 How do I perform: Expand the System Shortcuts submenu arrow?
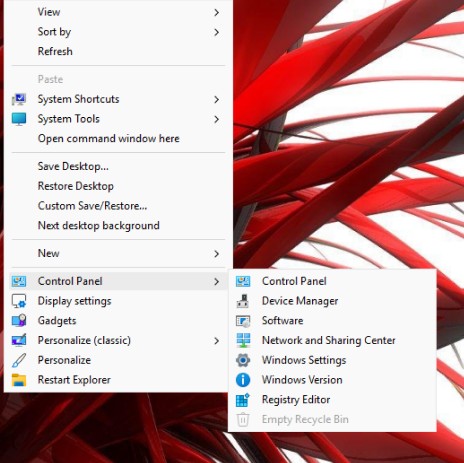(216, 99)
